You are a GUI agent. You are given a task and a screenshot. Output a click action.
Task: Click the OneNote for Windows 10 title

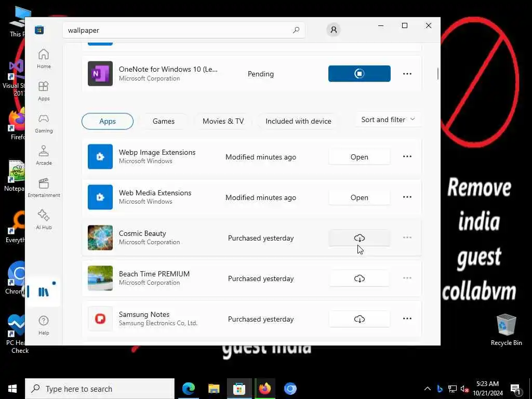click(x=168, y=69)
